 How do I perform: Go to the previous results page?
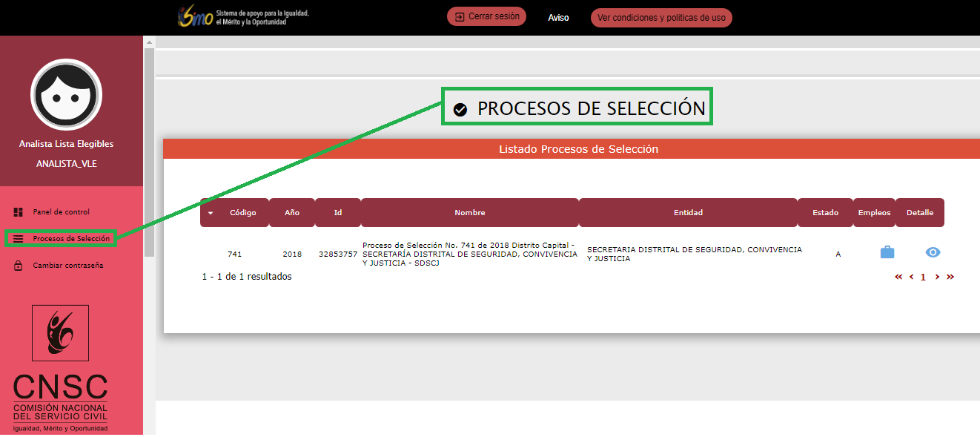pyautogui.click(x=911, y=277)
